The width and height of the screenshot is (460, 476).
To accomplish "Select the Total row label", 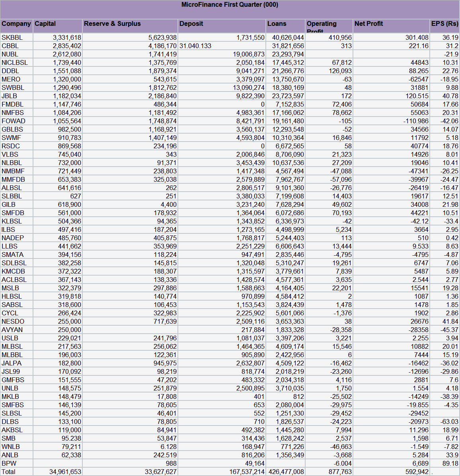I will (8, 472).
